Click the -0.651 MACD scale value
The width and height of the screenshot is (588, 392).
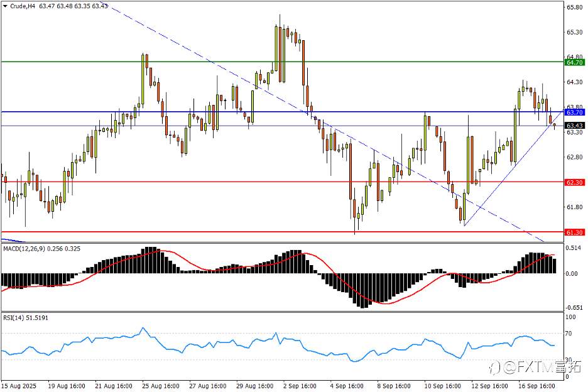coord(574,308)
